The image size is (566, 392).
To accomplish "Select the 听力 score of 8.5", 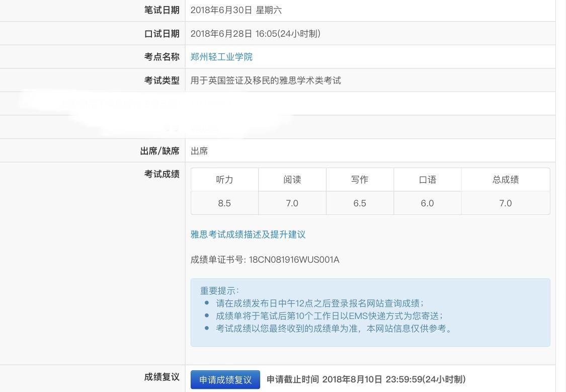I will [224, 203].
